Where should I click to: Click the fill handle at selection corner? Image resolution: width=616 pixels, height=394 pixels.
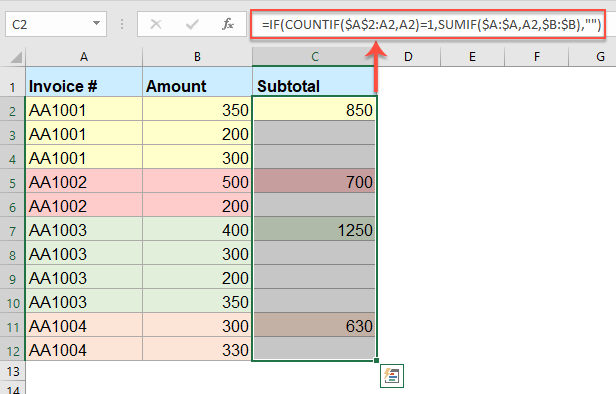coord(376,360)
